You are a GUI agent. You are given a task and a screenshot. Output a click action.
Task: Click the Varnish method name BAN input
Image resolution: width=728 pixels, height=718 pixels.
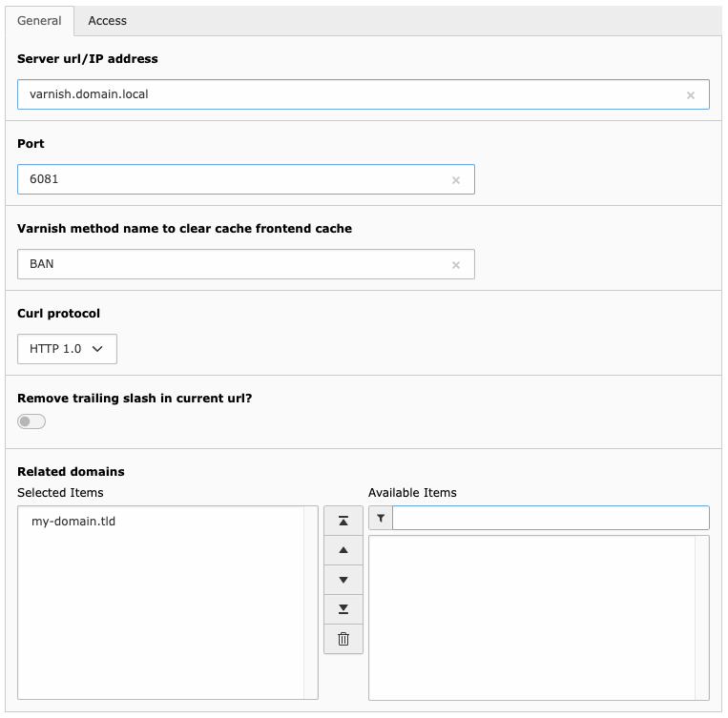[x=246, y=264]
